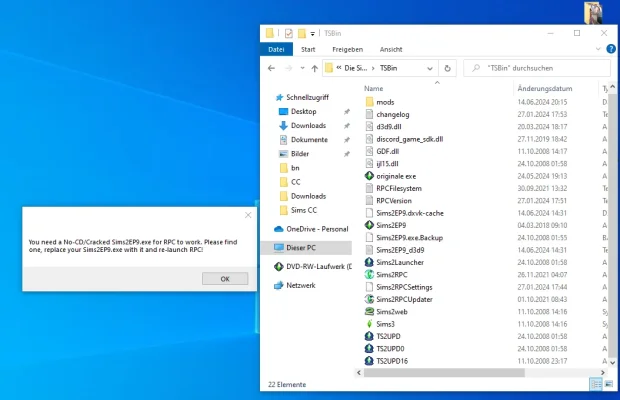
Task: Select Netzwerk in navigation pane
Action: click(301, 285)
